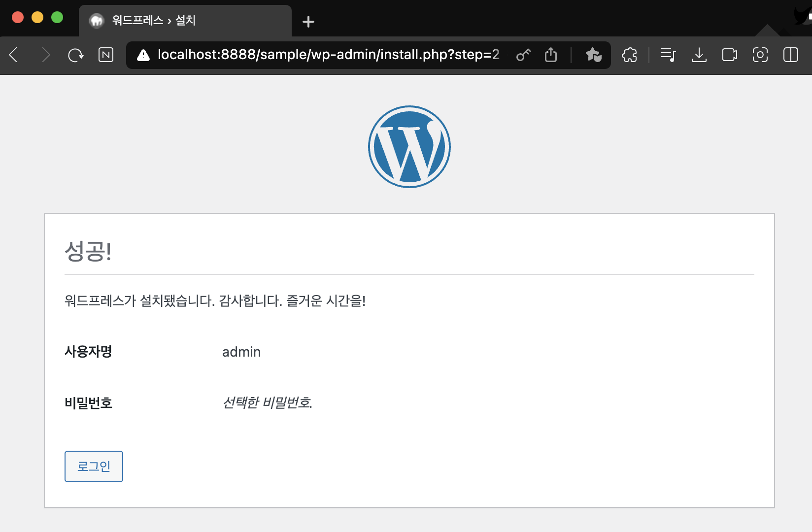Select the 워드프레스 › 설치 tab
Screen dimensions: 812x532
click(185, 21)
